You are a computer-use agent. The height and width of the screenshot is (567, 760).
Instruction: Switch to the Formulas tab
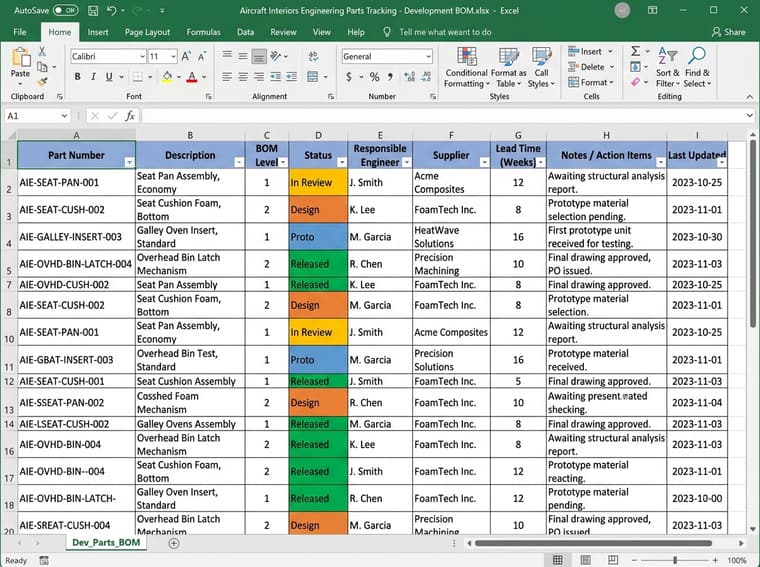204,32
